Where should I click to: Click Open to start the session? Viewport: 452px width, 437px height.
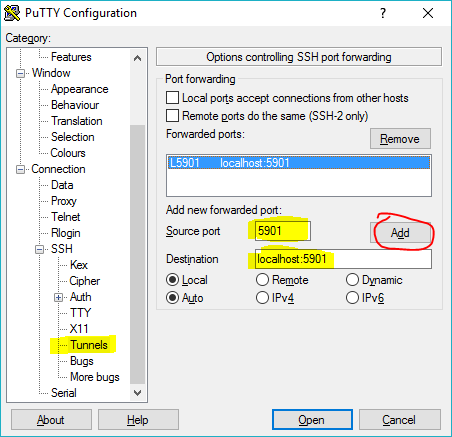[x=312, y=420]
